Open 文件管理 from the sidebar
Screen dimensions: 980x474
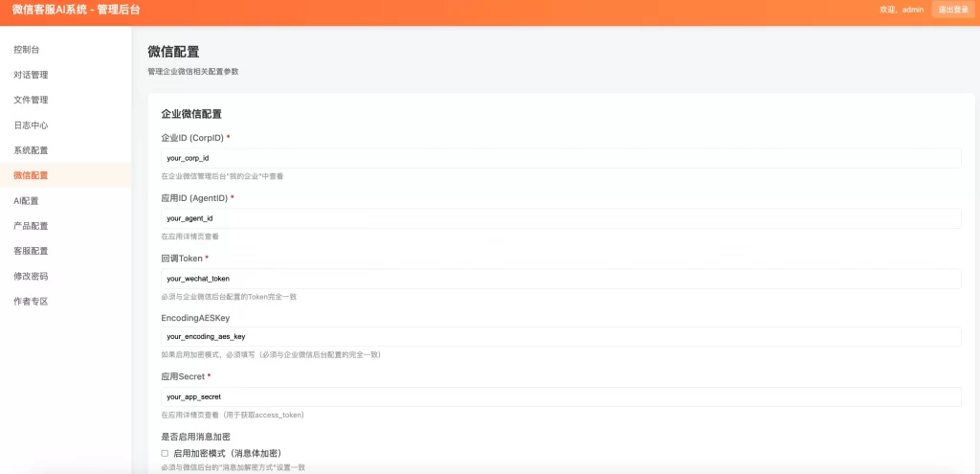[x=31, y=100]
